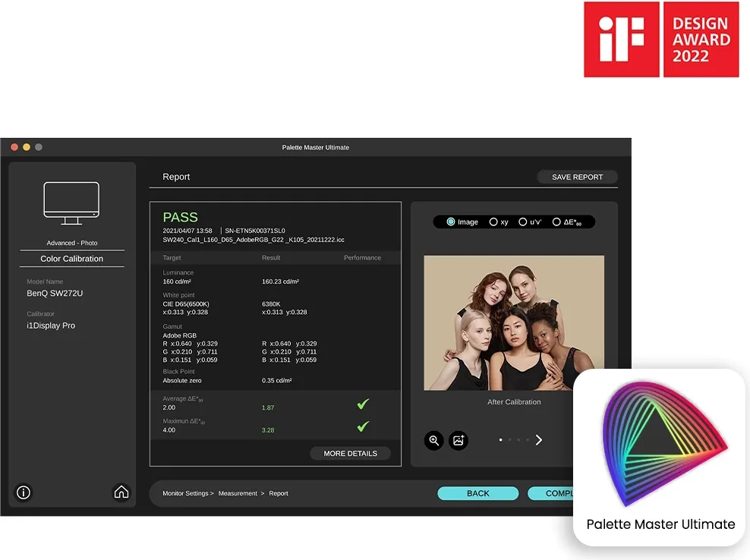Select the first page dot under the preview

[x=500, y=440]
